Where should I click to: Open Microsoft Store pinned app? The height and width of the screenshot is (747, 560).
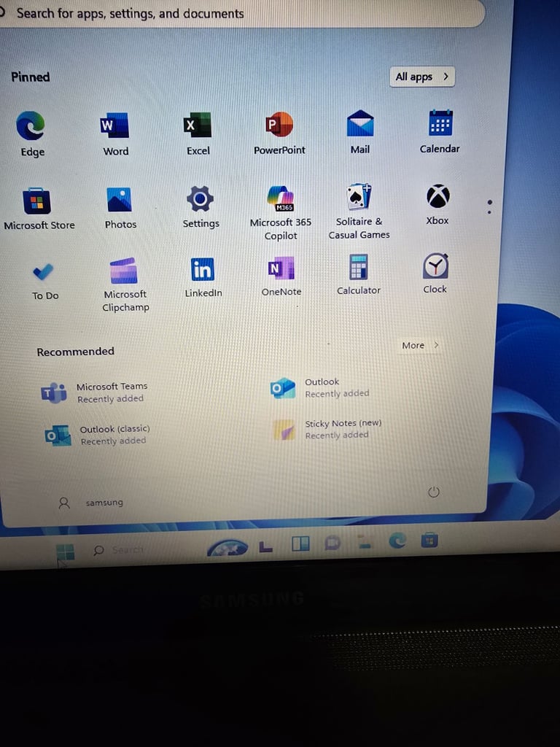[39, 209]
